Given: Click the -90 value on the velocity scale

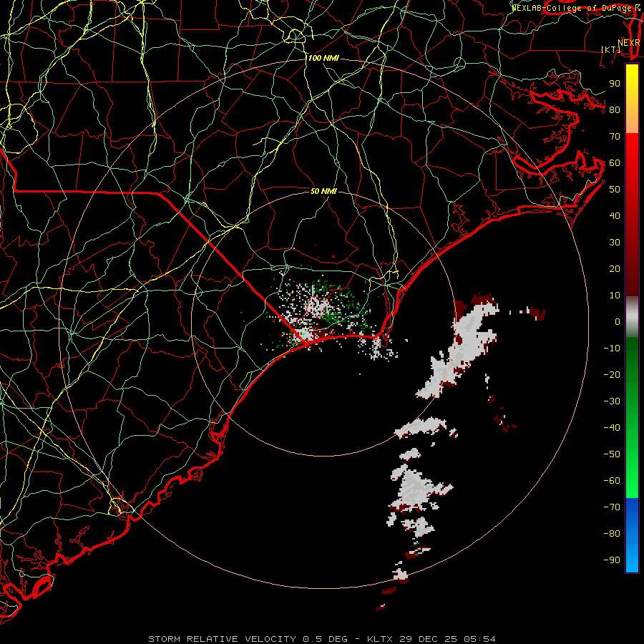Looking at the screenshot, I should pyautogui.click(x=612, y=560).
